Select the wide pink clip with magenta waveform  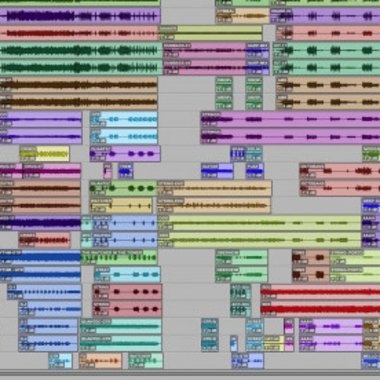pos(52,171)
